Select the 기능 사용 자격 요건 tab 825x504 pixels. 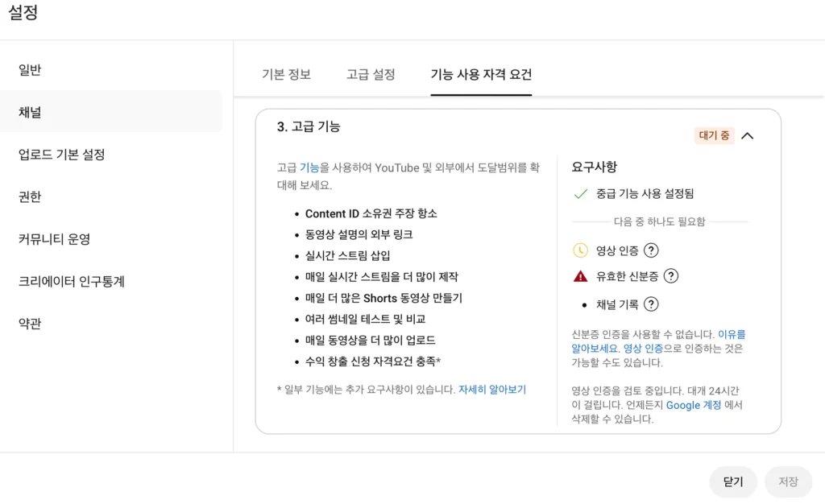pos(481,75)
